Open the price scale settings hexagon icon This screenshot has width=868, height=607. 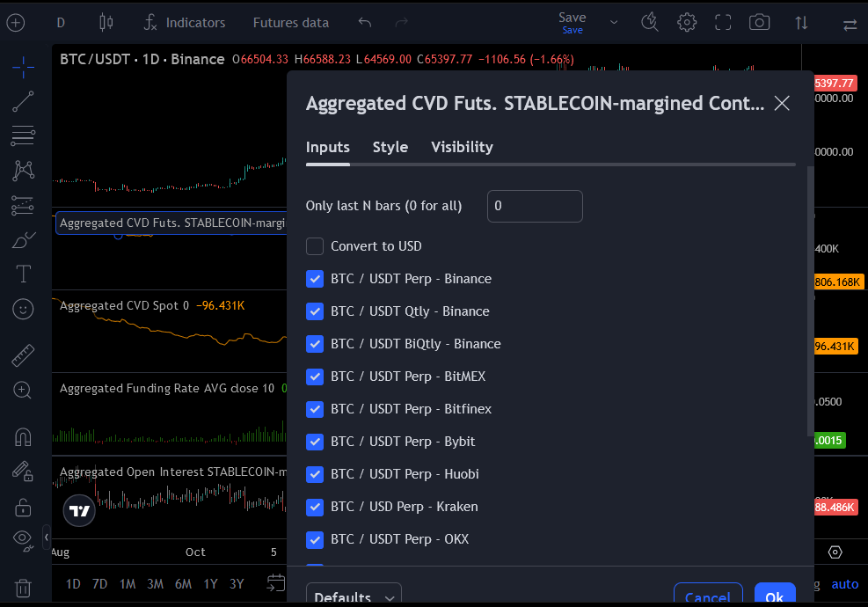(835, 552)
